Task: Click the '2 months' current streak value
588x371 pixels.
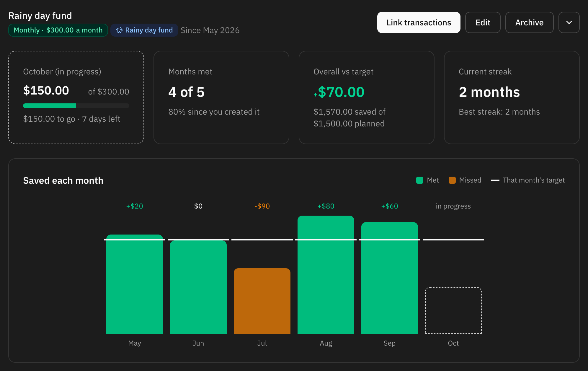Action: [489, 92]
